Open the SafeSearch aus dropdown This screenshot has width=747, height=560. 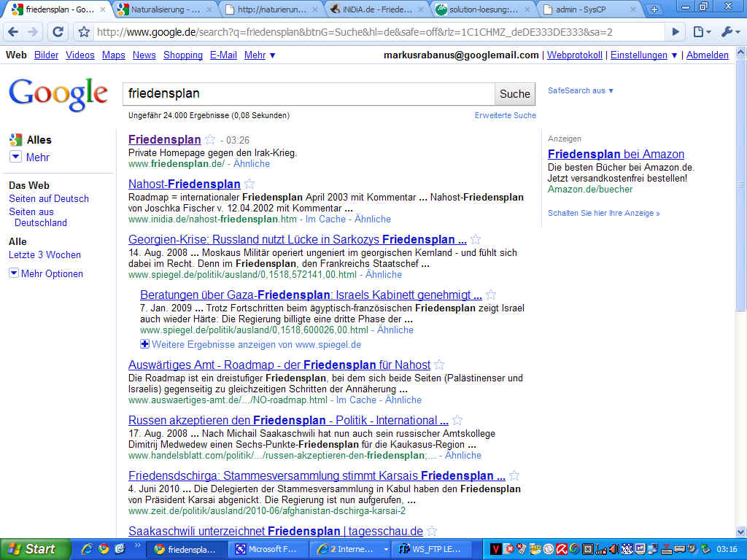[580, 90]
